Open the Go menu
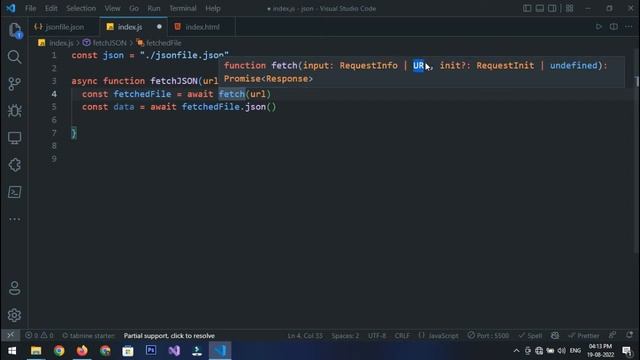 pyautogui.click(x=134, y=8)
